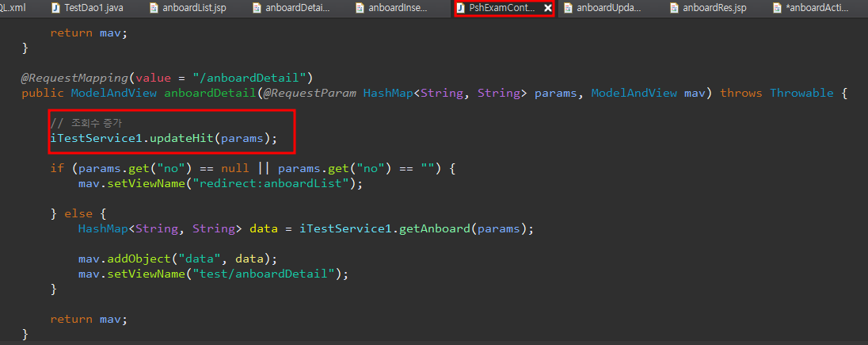The height and width of the screenshot is (345, 868).
Task: Click the file icon on *anboardActi... tab
Action: [x=779, y=8]
